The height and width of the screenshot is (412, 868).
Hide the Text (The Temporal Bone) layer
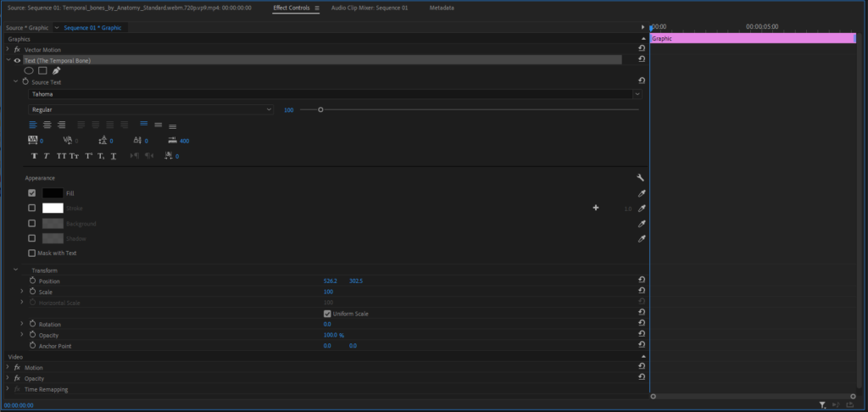[x=17, y=60]
